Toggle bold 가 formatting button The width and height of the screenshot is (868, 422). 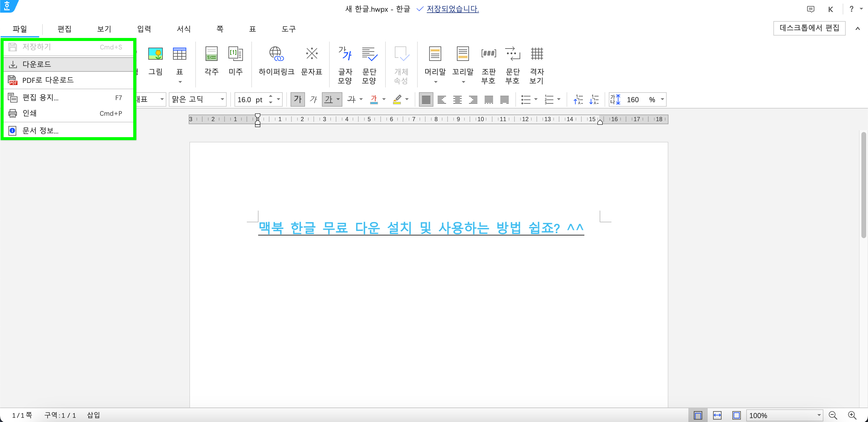pyautogui.click(x=297, y=99)
